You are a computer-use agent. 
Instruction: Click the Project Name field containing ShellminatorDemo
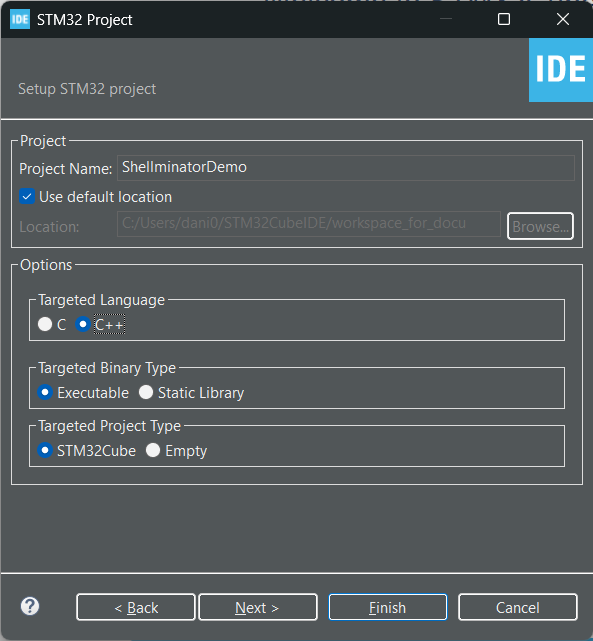coord(346,168)
